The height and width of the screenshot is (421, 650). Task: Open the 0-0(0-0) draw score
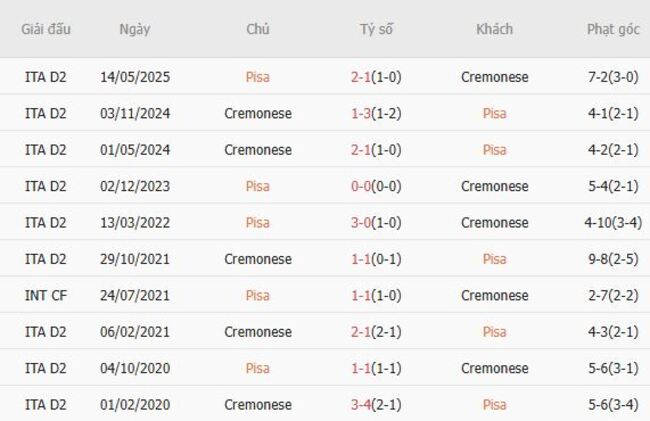tap(376, 186)
